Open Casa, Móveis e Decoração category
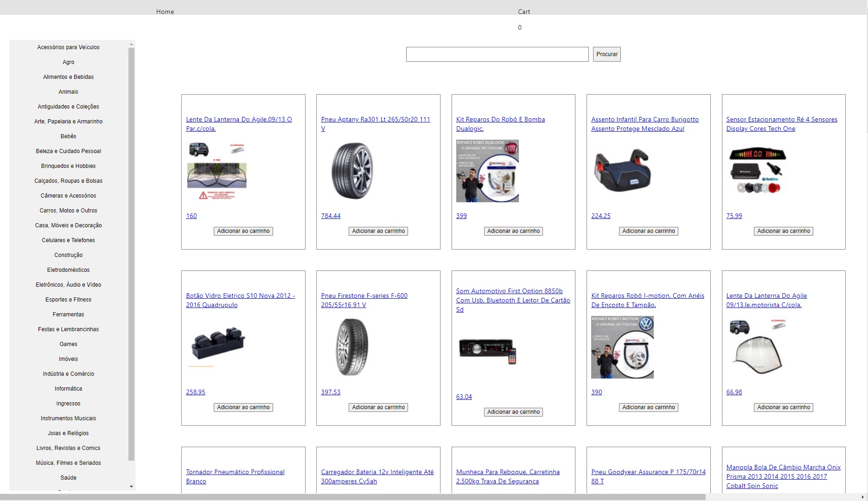The width and height of the screenshot is (868, 501). (x=68, y=225)
